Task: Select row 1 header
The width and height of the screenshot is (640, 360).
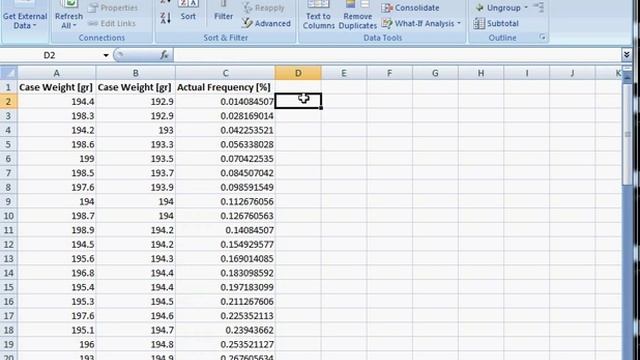Action: [x=9, y=87]
